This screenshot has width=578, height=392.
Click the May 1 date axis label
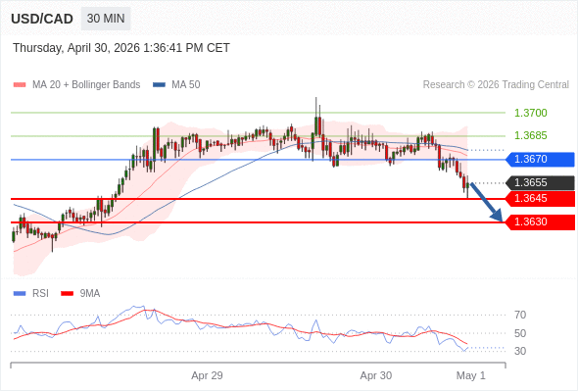[471, 375]
